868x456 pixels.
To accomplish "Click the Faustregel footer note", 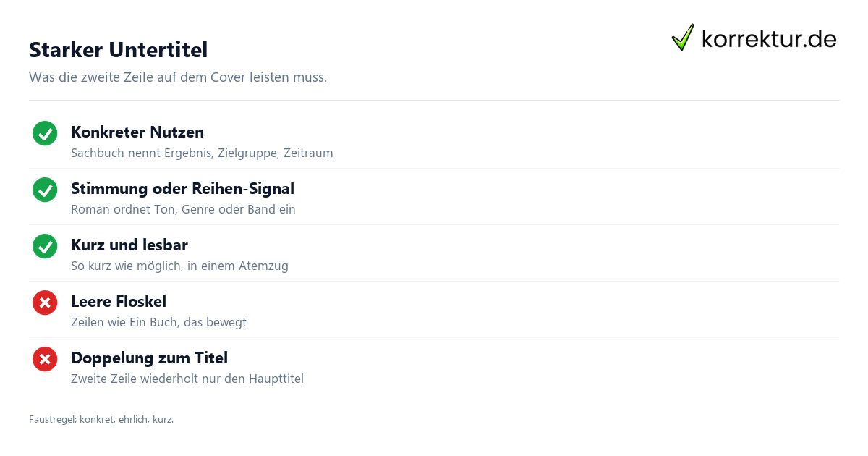I will (101, 419).
